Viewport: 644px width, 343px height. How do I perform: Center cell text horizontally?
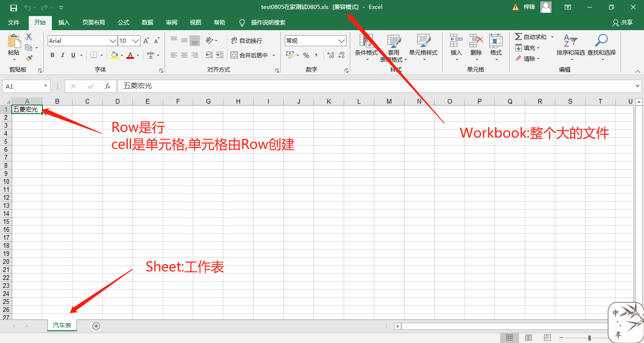(x=184, y=55)
